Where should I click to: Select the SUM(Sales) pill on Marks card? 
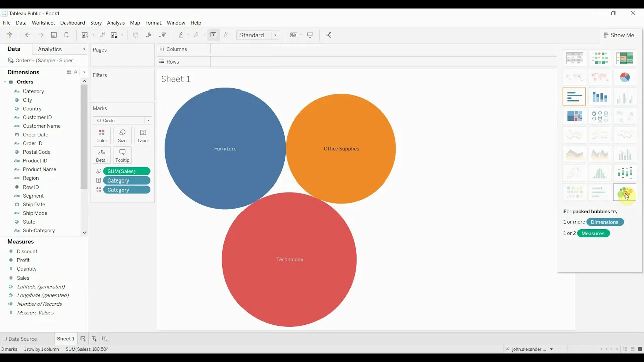[x=126, y=171]
